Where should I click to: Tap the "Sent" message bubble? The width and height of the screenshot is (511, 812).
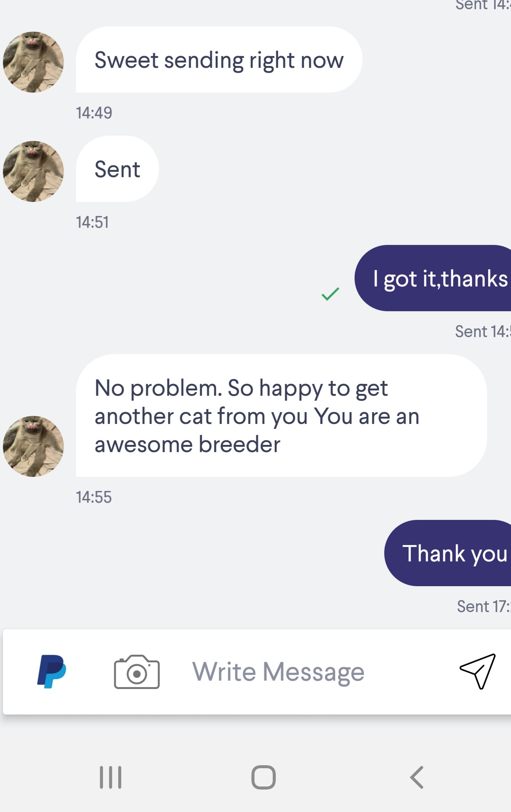(x=117, y=169)
